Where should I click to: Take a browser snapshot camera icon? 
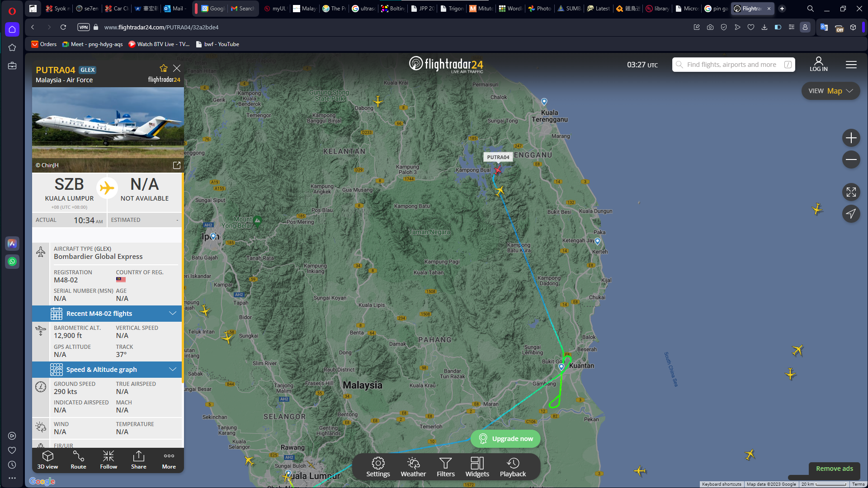[x=710, y=27]
